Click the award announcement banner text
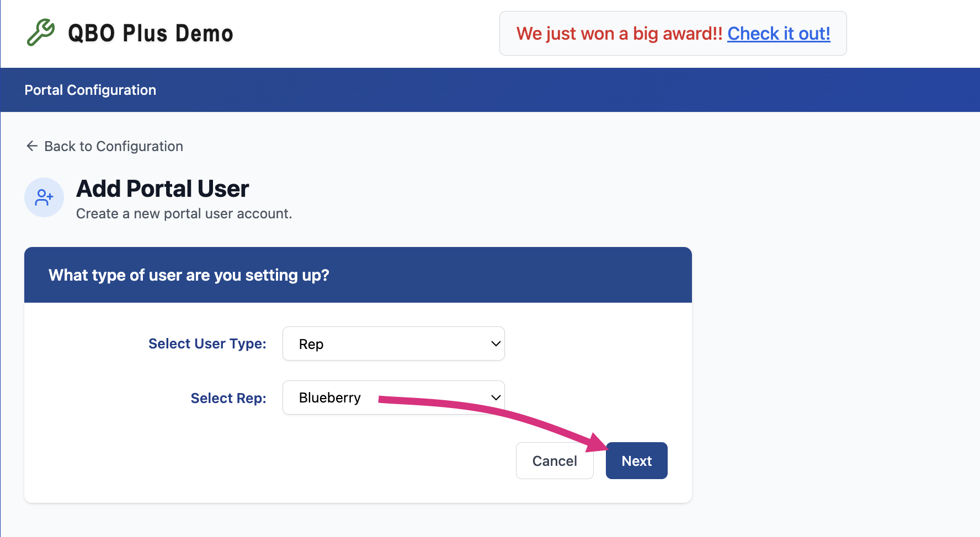This screenshot has height=537, width=980. (x=619, y=34)
